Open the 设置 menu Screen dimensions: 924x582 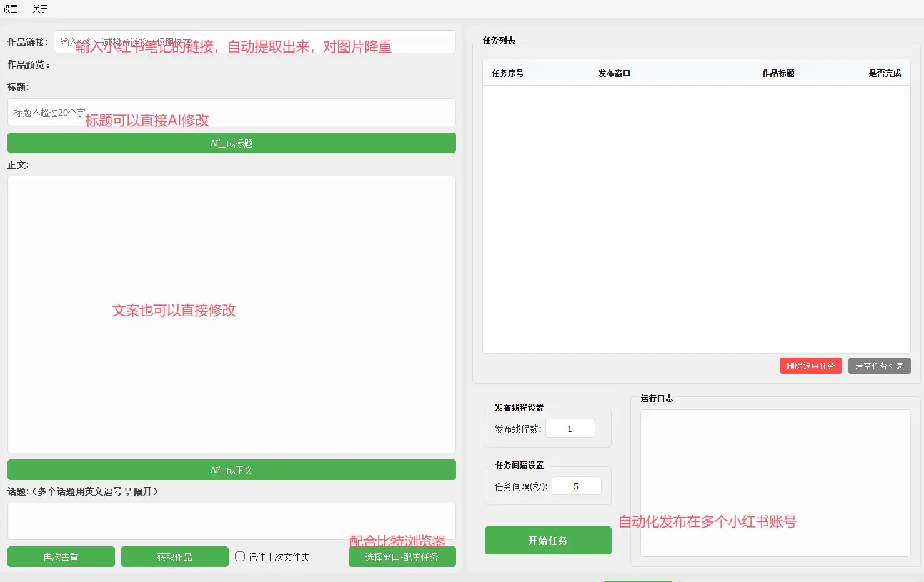tap(11, 9)
